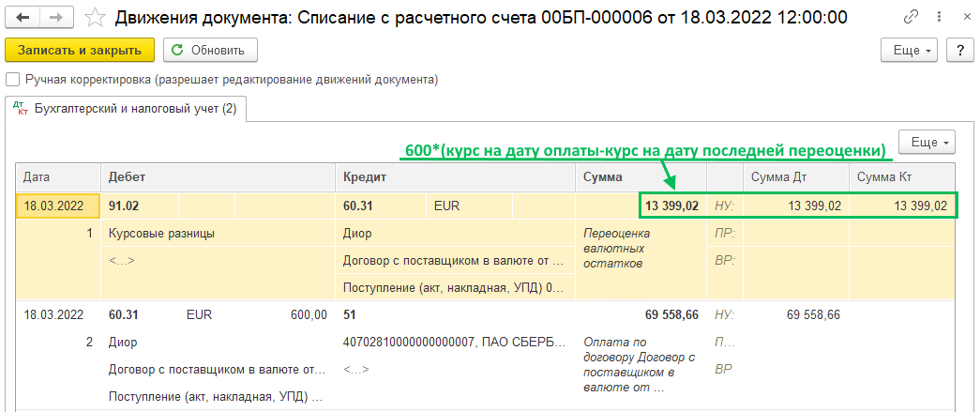Copy link using the chain icon

point(912,17)
